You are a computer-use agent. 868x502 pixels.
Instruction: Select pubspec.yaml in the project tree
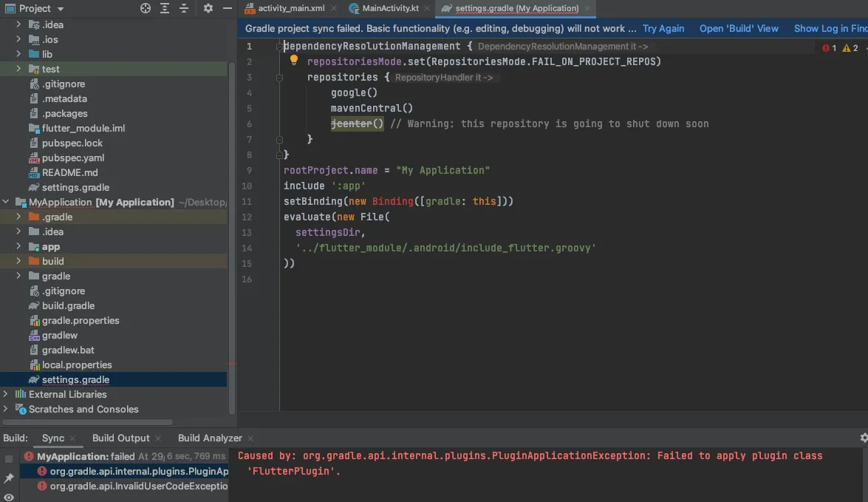pyautogui.click(x=72, y=157)
